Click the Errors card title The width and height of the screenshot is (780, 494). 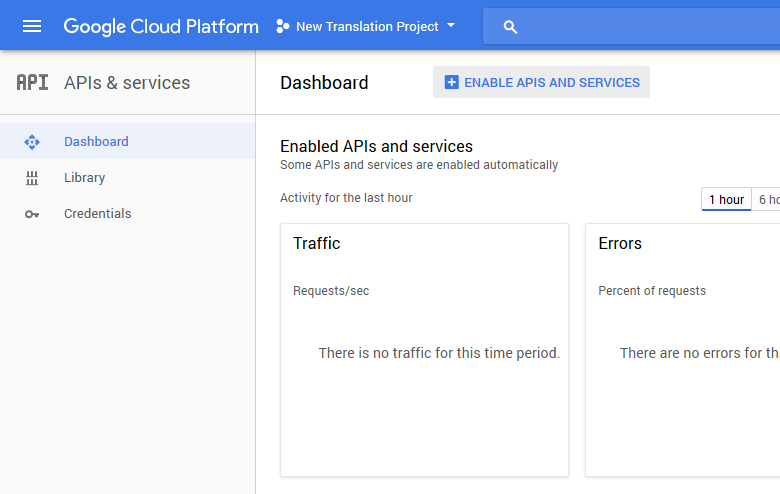620,243
